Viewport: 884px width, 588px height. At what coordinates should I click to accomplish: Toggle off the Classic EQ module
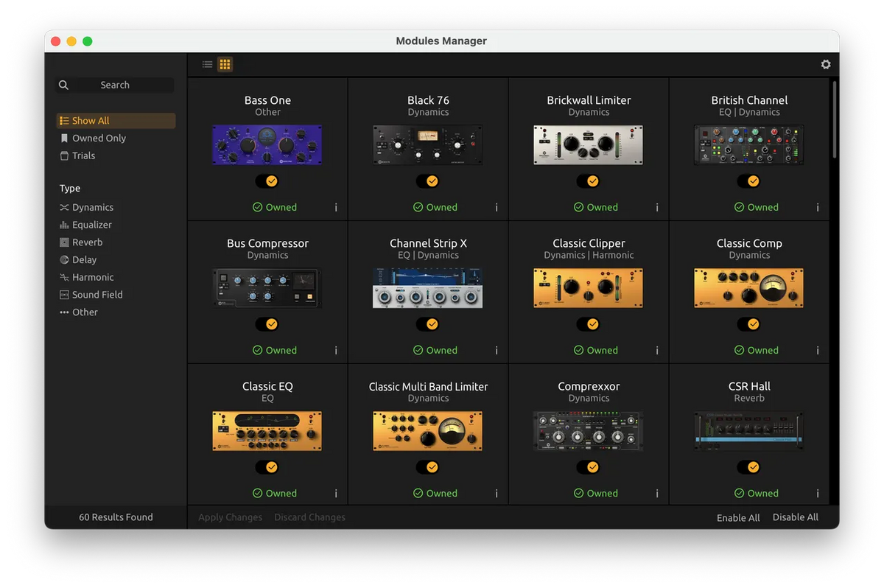coord(267,467)
